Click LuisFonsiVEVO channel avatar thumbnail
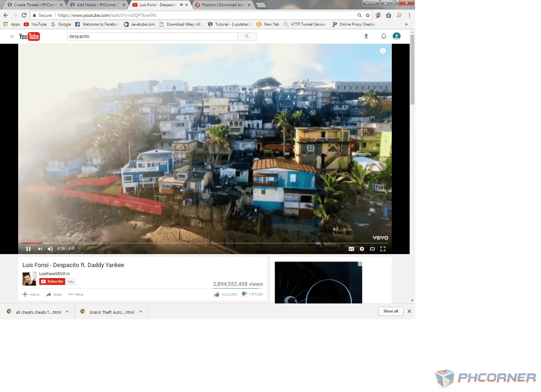The image size is (541, 392). 29,279
